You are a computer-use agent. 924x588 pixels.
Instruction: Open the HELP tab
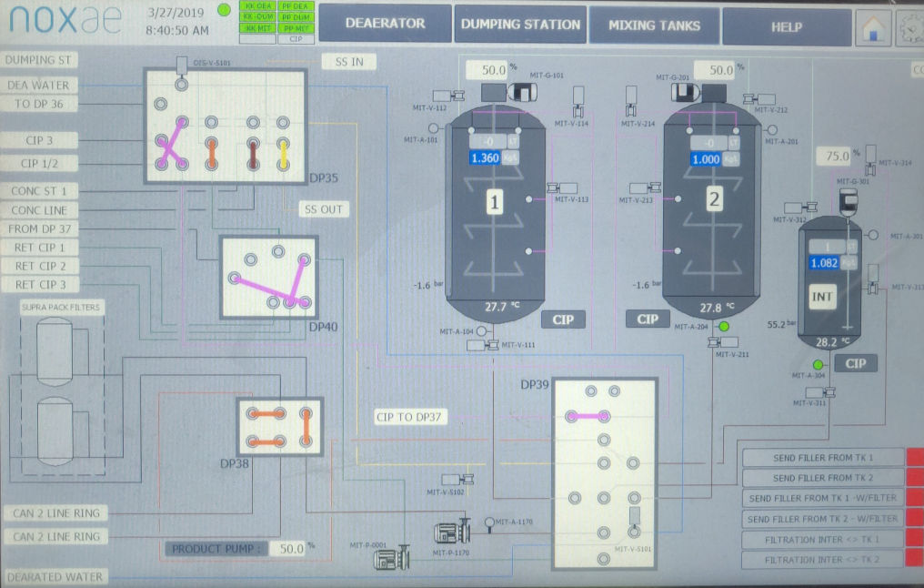(786, 26)
